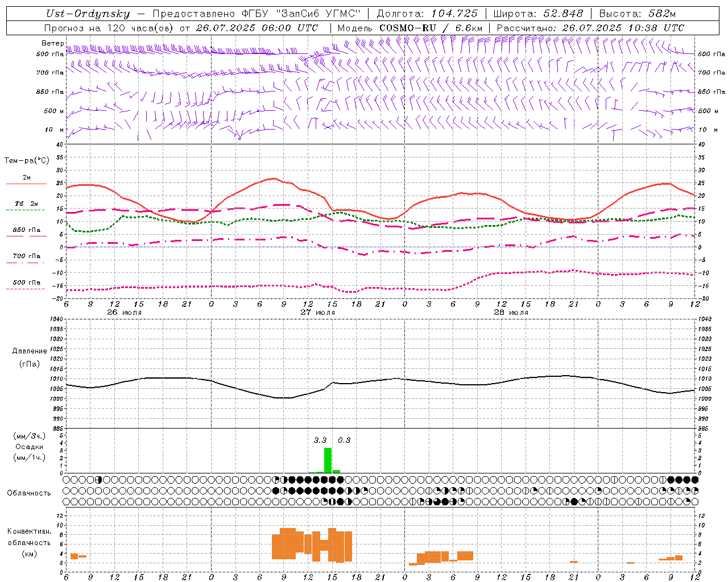Click the left 500 м wind level label

[54, 111]
